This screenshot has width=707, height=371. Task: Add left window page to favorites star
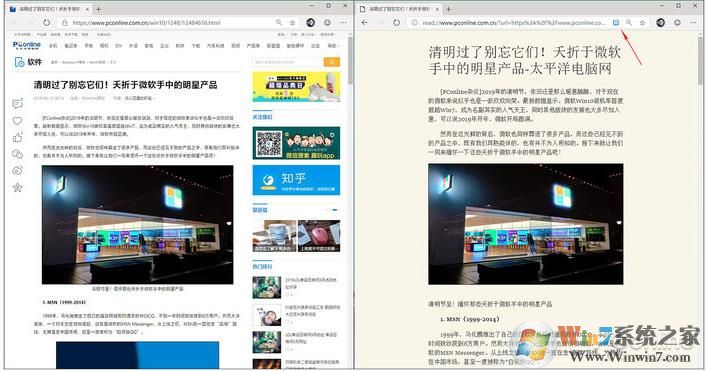(292, 23)
